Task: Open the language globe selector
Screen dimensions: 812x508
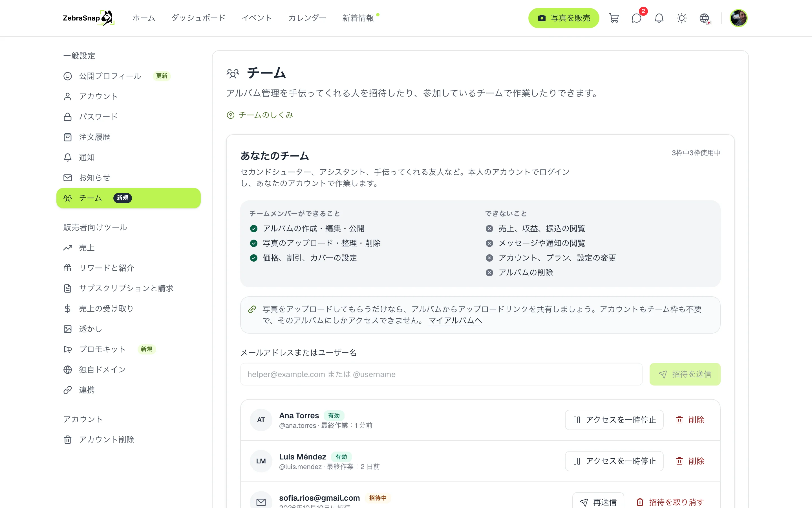Action: tap(704, 18)
